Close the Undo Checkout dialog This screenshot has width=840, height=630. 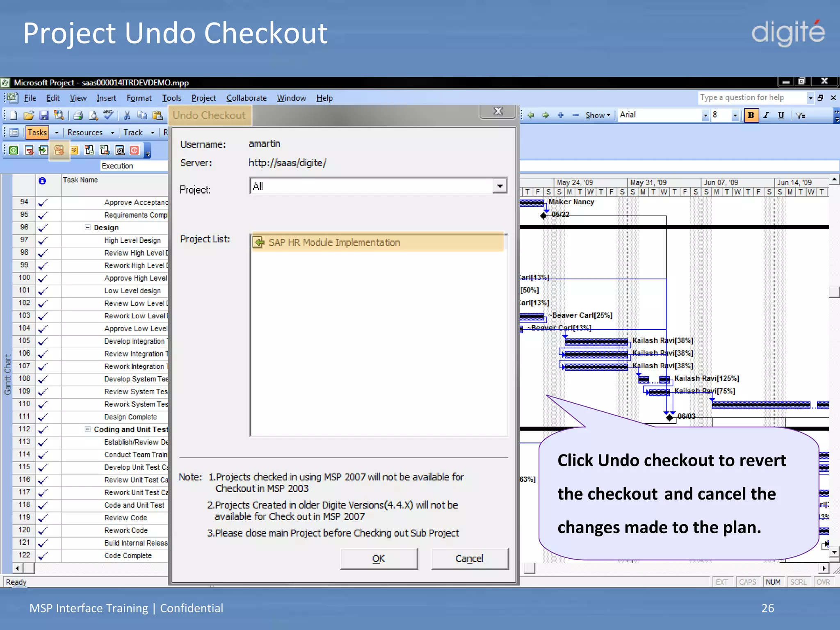pyautogui.click(x=498, y=111)
